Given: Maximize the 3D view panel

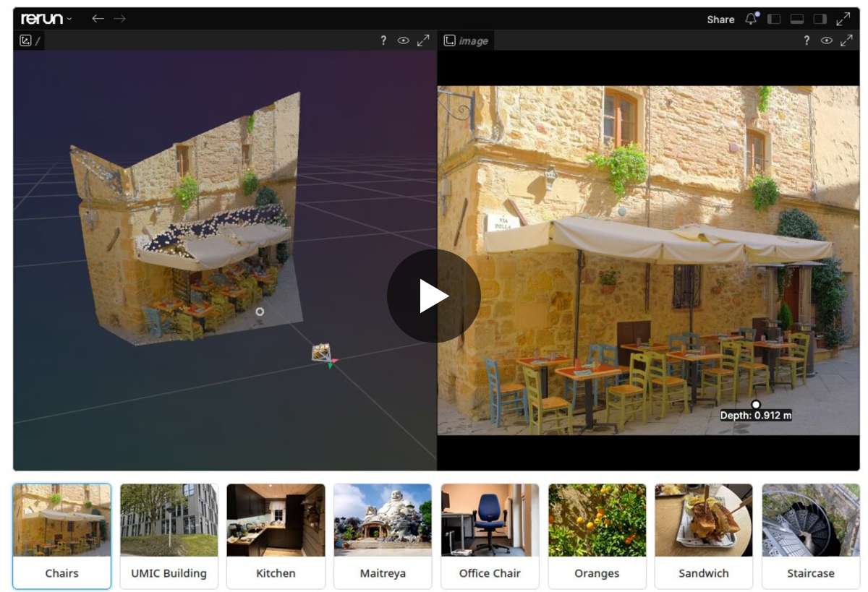Looking at the screenshot, I should coord(424,41).
